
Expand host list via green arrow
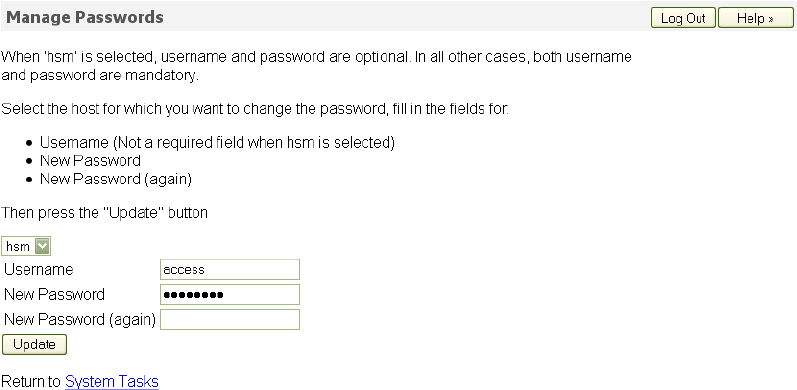pos(42,247)
